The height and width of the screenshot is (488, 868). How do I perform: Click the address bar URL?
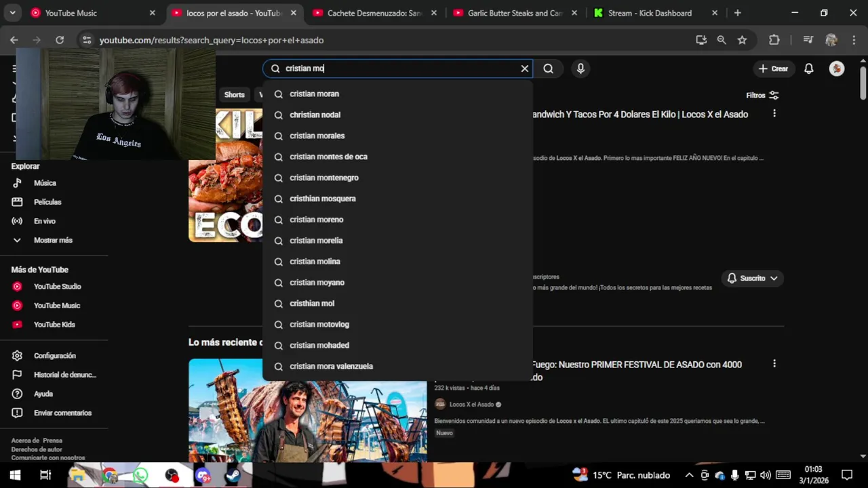point(212,40)
